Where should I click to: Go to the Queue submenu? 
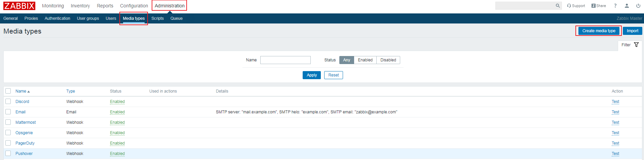[x=177, y=18]
